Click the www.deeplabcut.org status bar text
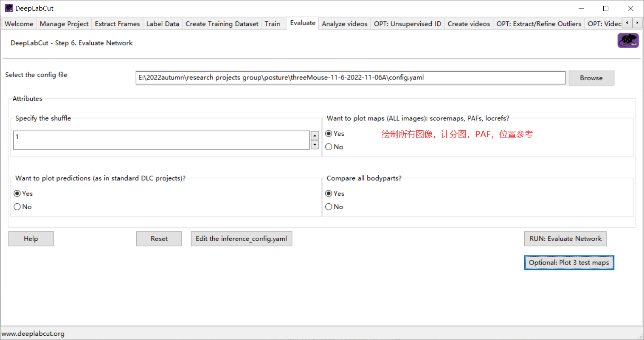Viewport: 644px width, 340px height. (x=33, y=334)
